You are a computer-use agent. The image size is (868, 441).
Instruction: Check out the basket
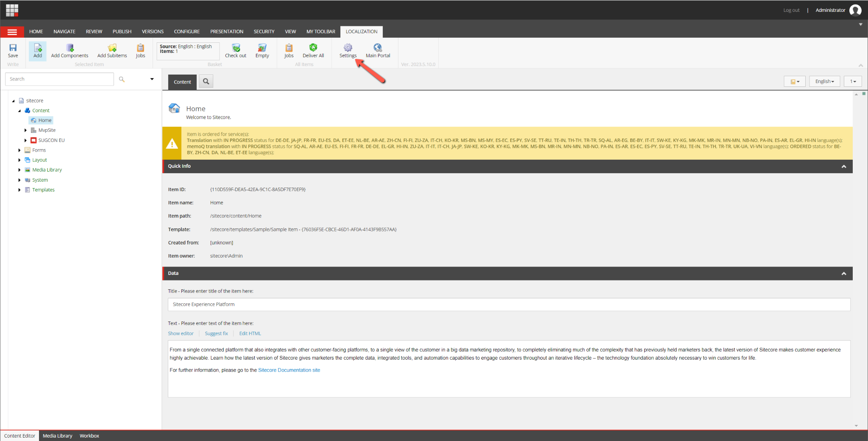236,50
